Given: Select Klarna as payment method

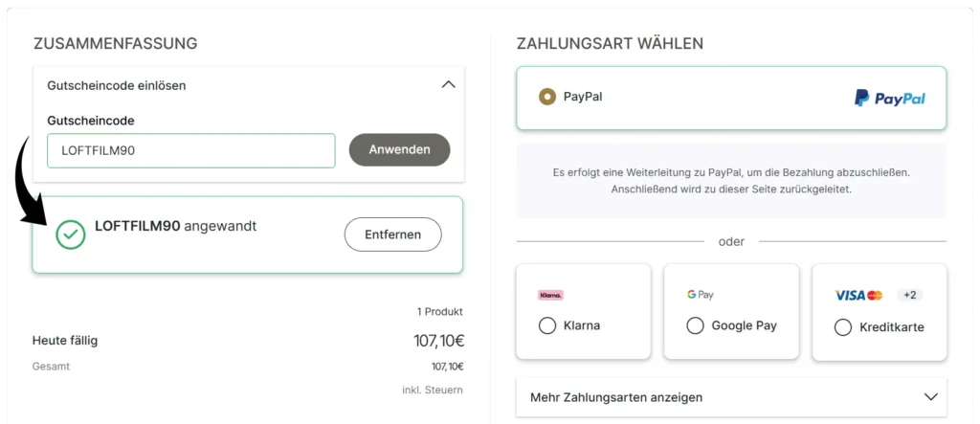Looking at the screenshot, I should coord(547,325).
